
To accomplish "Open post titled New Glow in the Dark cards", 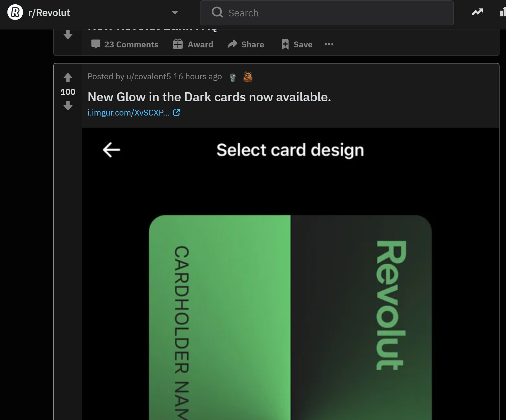I will coord(209,97).
